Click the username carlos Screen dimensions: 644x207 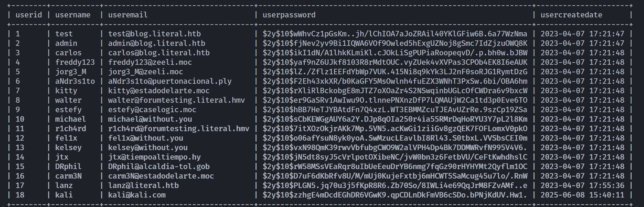click(x=68, y=53)
